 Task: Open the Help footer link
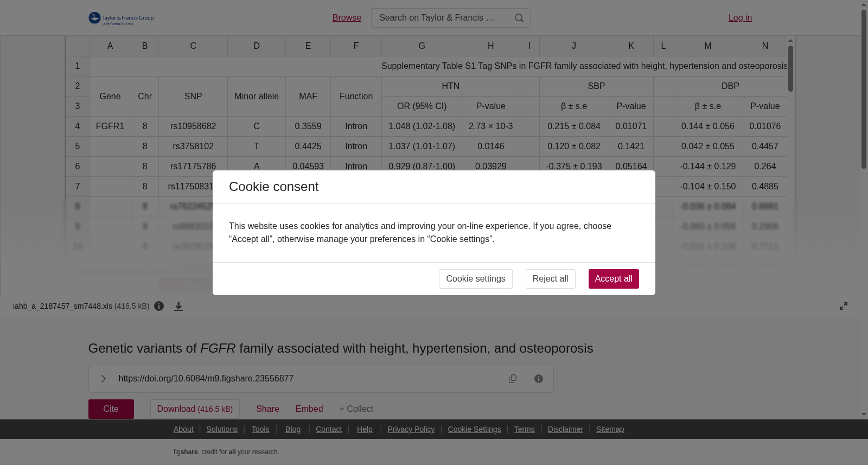coord(365,429)
